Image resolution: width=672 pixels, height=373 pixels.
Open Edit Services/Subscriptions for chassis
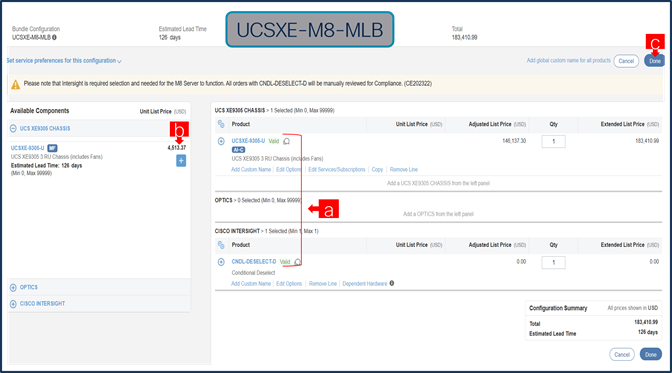coord(337,169)
